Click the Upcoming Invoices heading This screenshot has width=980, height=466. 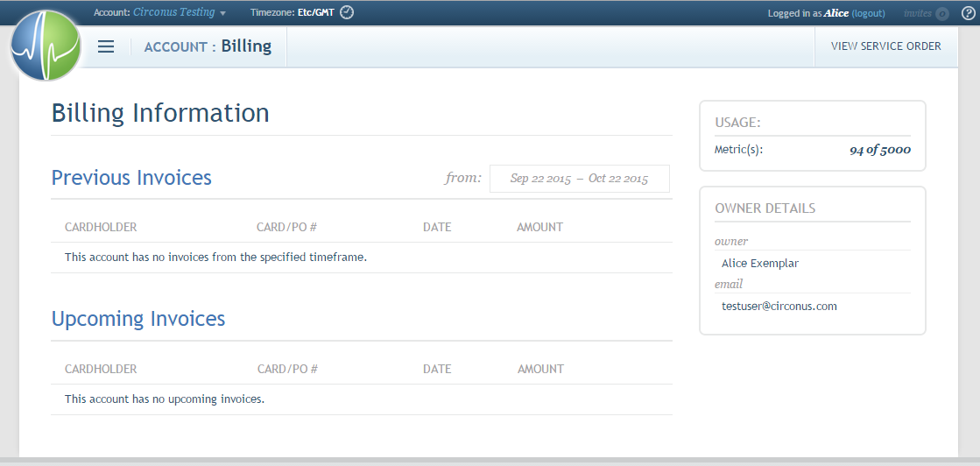pos(138,319)
